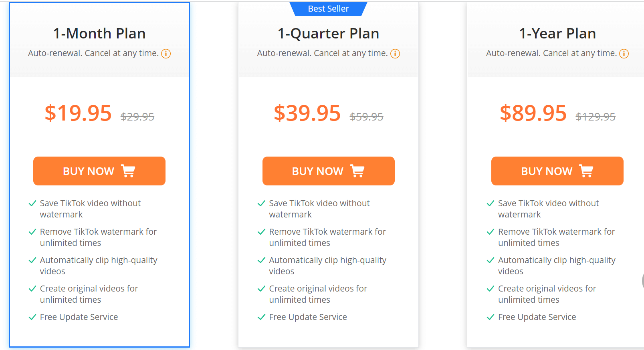644x350 pixels.
Task: Click the cart icon in 1-Year BUY NOW
Action: [586, 171]
